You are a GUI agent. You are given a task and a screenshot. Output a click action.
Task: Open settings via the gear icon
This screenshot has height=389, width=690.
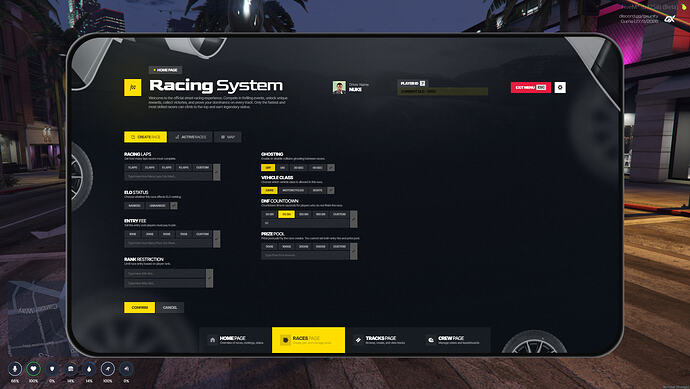tap(560, 87)
